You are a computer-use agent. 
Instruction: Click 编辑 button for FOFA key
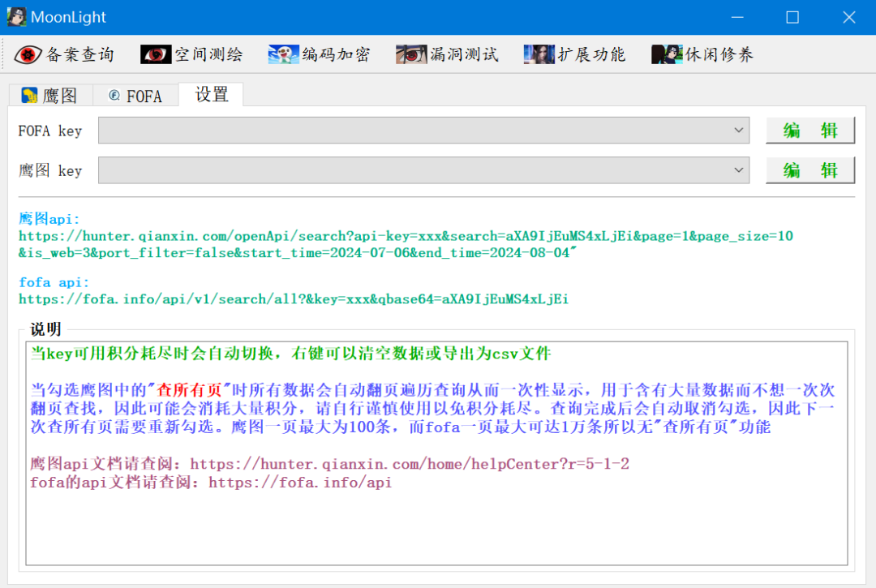click(x=810, y=130)
